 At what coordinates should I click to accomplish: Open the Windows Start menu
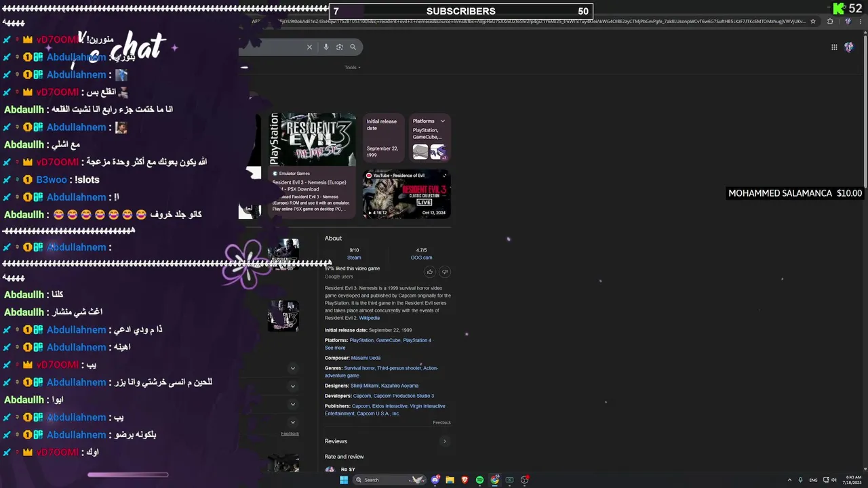pyautogui.click(x=344, y=480)
